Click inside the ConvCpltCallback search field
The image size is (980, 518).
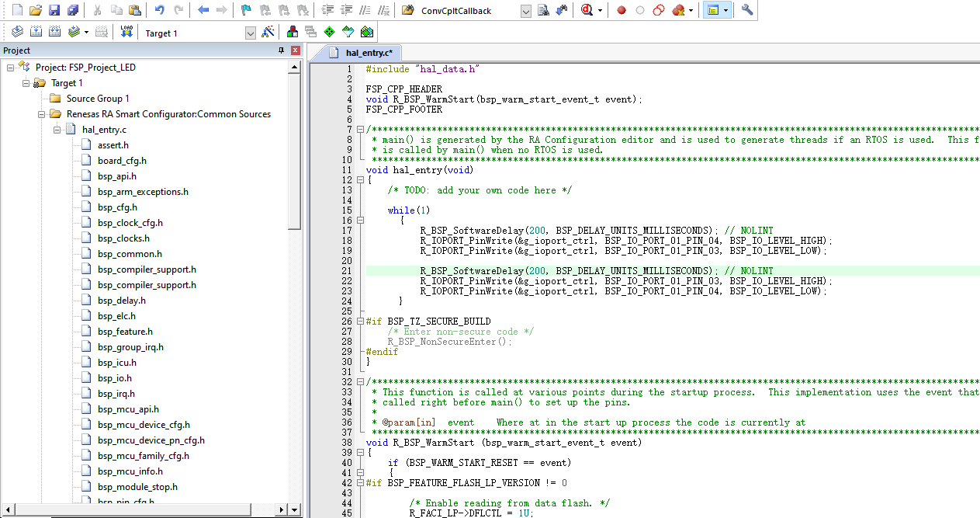tap(469, 11)
